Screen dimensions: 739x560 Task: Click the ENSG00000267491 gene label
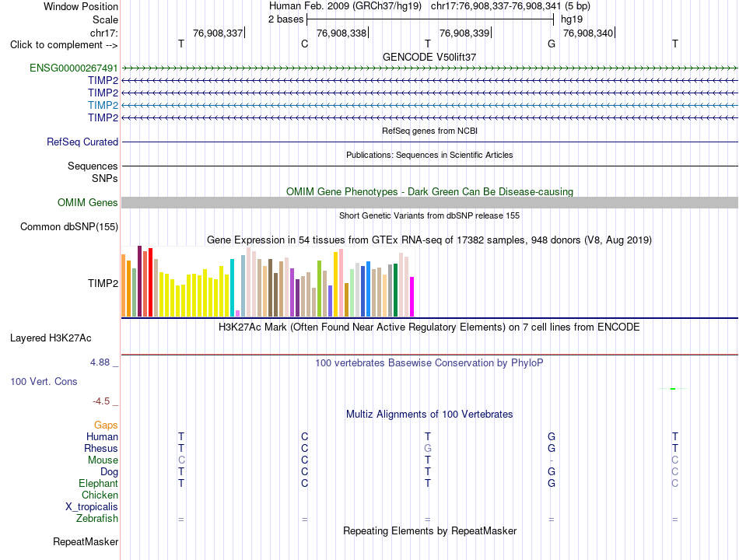[x=74, y=68]
